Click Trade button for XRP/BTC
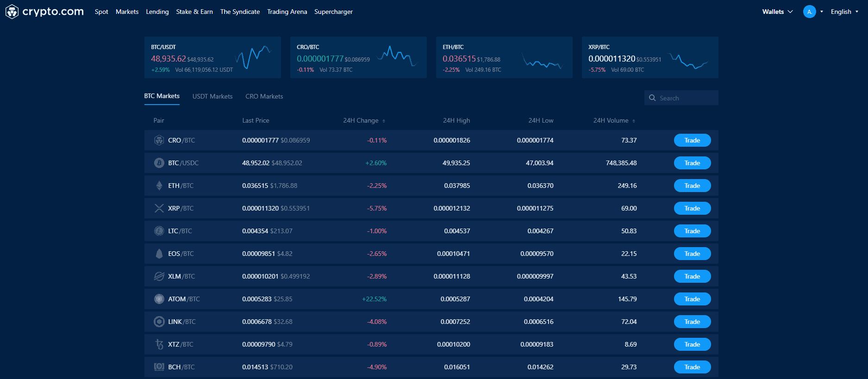Image resolution: width=868 pixels, height=379 pixels. coord(692,208)
